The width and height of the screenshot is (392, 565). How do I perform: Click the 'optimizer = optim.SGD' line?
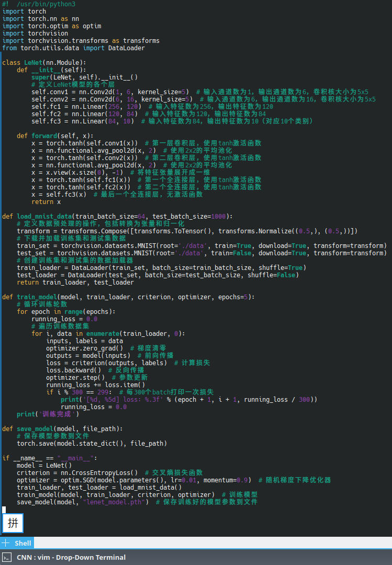pyautogui.click(x=174, y=480)
